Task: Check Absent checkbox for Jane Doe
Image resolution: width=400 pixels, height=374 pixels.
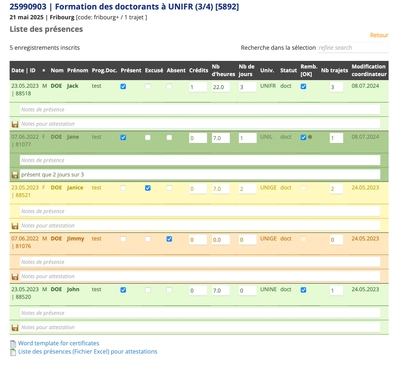Action: (169, 137)
